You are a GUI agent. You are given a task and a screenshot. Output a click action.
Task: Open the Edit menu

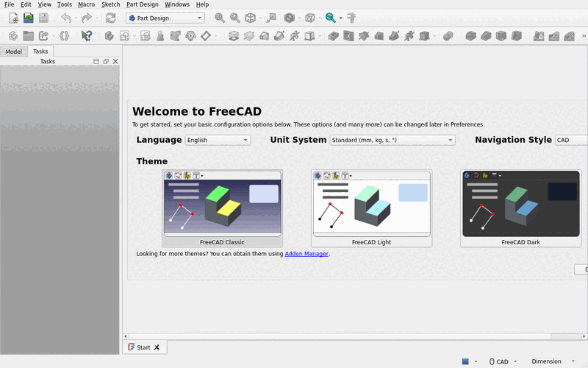[26, 4]
